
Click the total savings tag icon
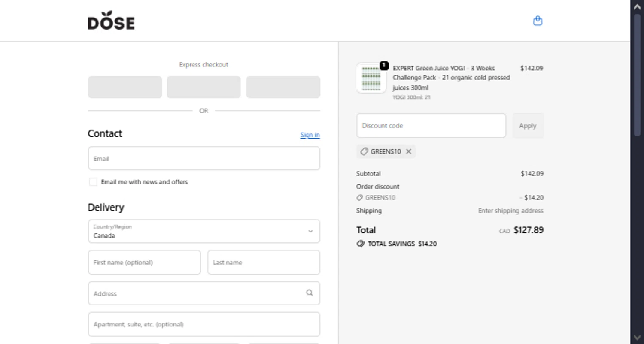(x=361, y=244)
